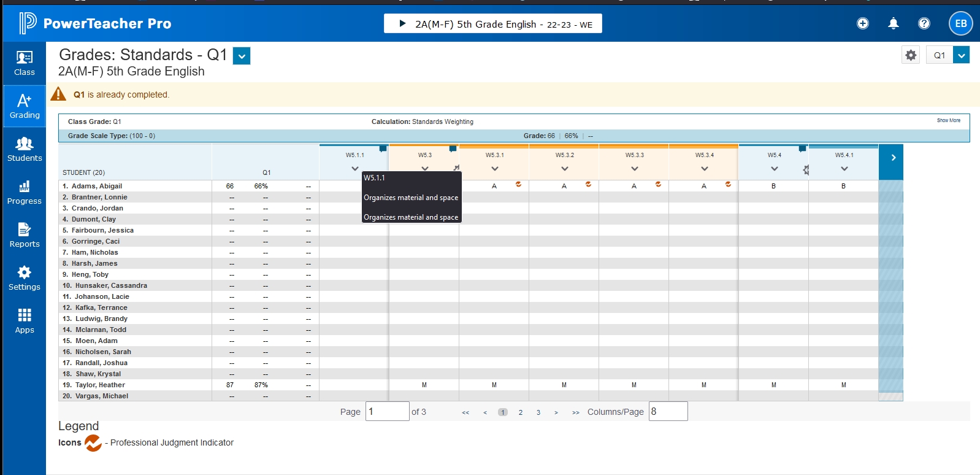The width and height of the screenshot is (980, 475).
Task: Click the plus quick-create icon
Action: [x=863, y=23]
